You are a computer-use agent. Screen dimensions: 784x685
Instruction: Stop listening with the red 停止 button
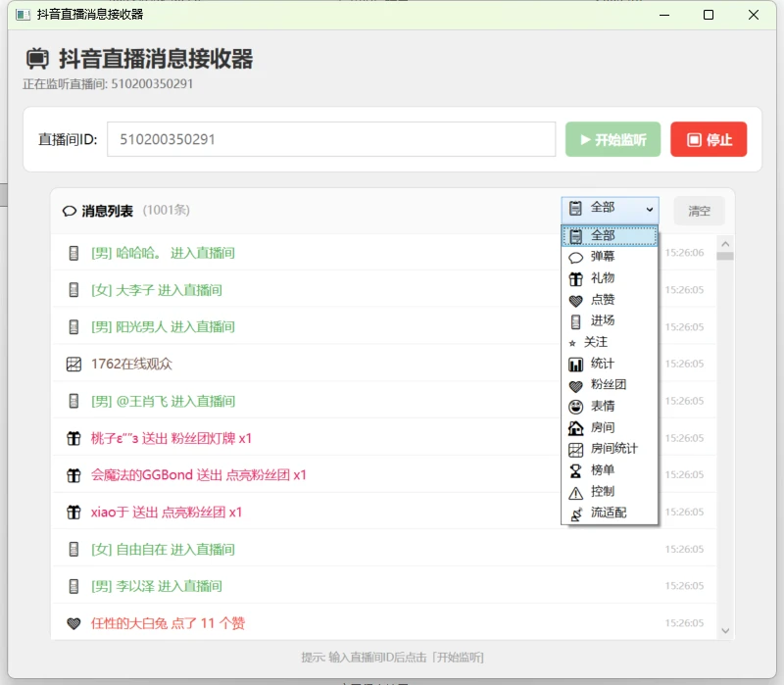(709, 139)
